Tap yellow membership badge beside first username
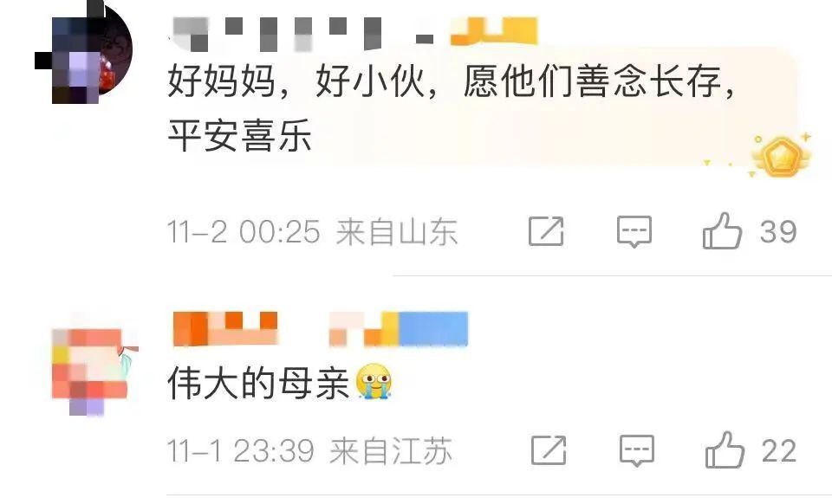 tap(494, 30)
